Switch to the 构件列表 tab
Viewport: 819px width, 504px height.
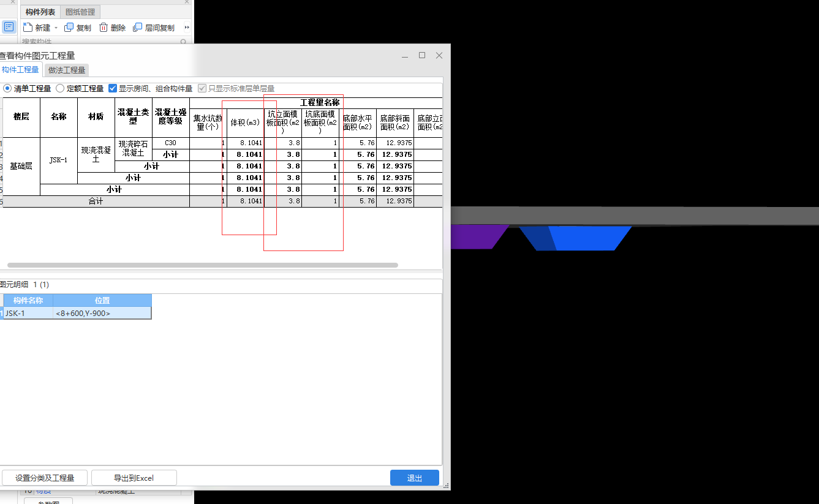tap(40, 12)
